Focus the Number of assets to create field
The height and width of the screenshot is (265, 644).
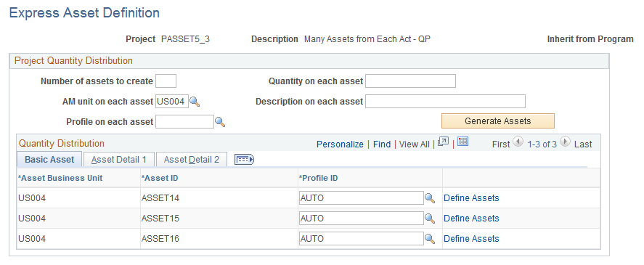166,81
